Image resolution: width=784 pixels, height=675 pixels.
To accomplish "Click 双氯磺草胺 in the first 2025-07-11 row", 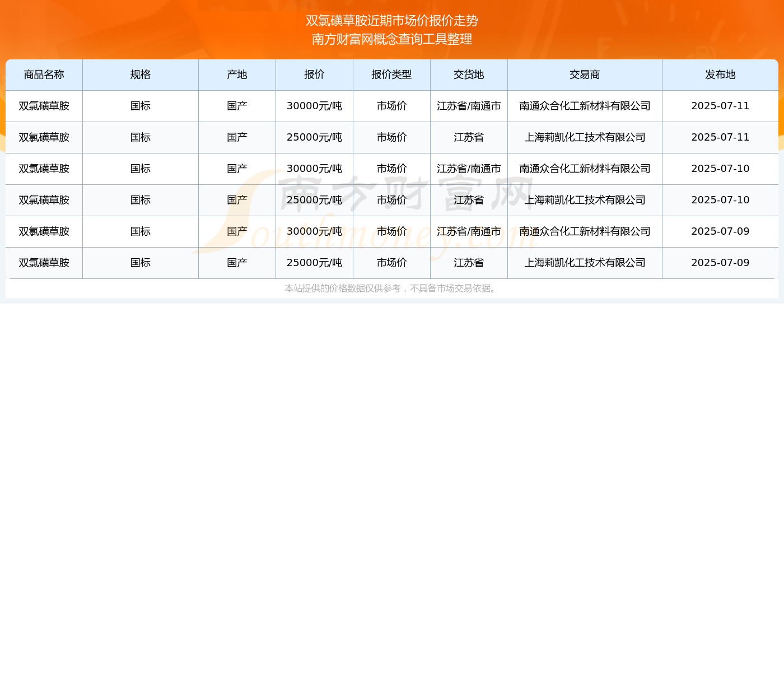I will coord(44,106).
